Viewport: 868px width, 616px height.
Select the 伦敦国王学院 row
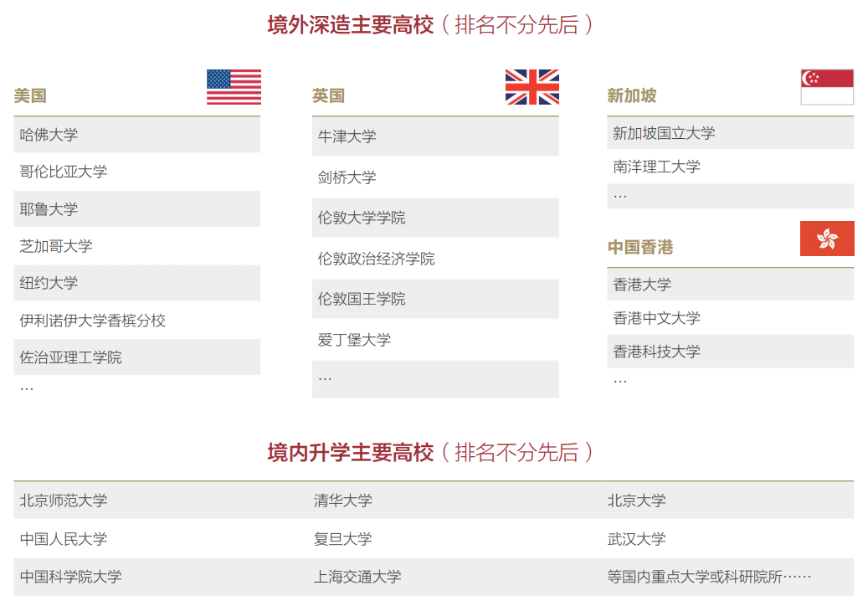pyautogui.click(x=435, y=299)
